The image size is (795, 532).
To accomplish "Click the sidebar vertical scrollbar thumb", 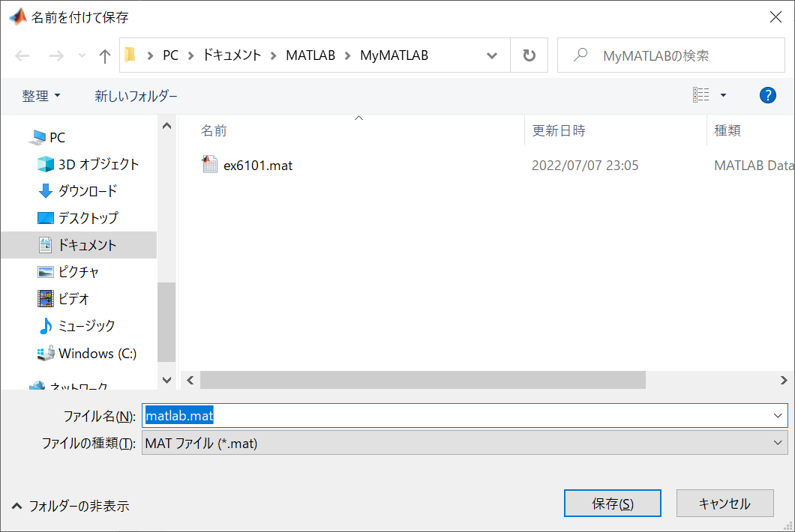I will click(x=166, y=321).
